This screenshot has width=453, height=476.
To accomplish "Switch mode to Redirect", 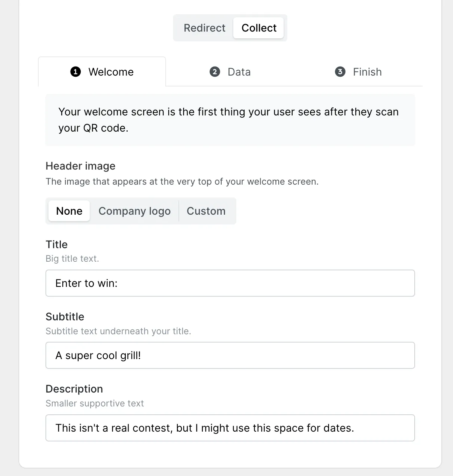I will (204, 28).
